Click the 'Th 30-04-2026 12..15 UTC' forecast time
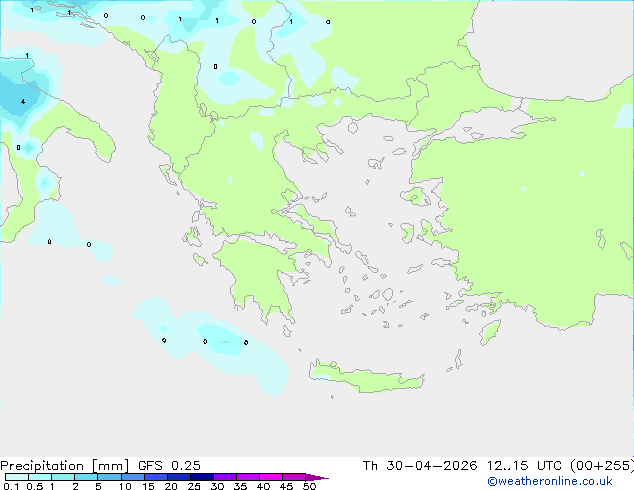The height and width of the screenshot is (490, 634). [x=462, y=466]
